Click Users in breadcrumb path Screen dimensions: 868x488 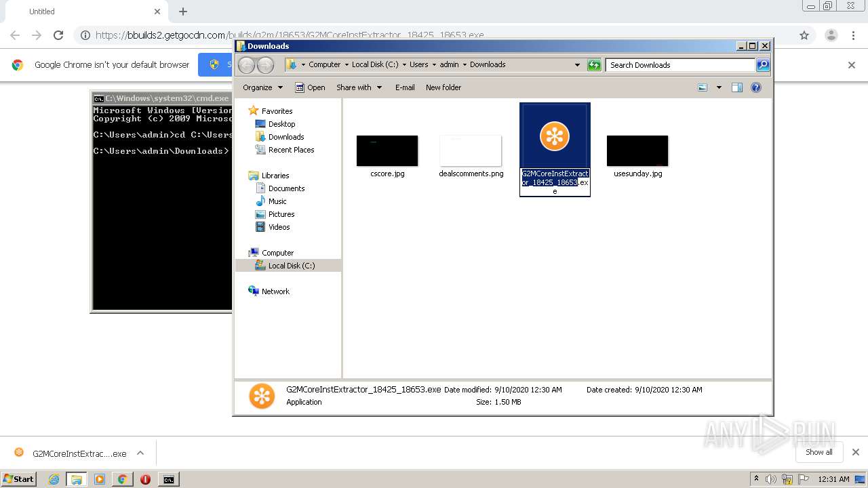pos(418,64)
